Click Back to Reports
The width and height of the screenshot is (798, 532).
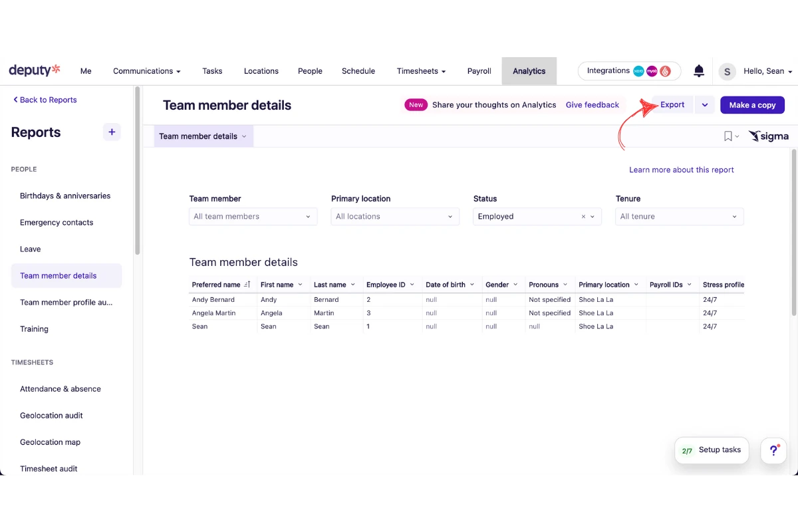click(x=45, y=100)
